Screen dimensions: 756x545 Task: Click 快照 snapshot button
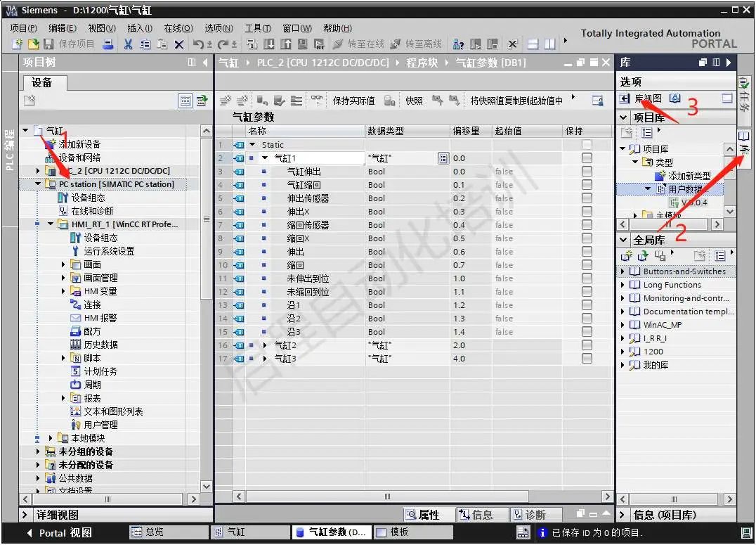click(414, 101)
